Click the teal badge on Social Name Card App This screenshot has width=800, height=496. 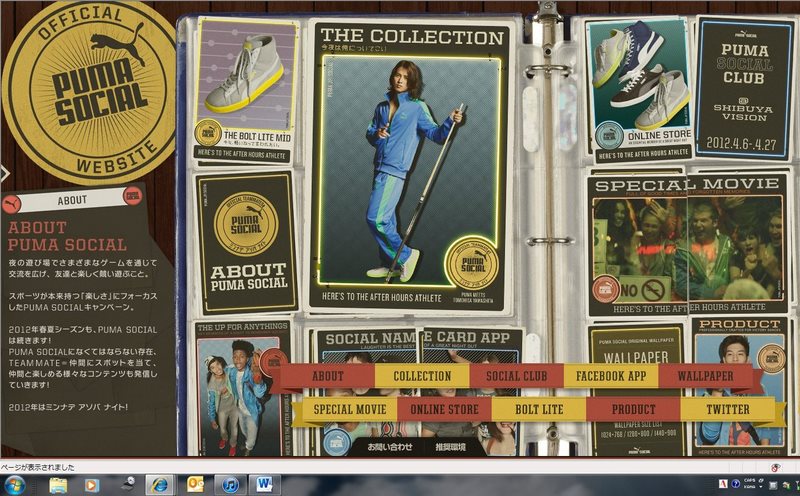point(337,442)
